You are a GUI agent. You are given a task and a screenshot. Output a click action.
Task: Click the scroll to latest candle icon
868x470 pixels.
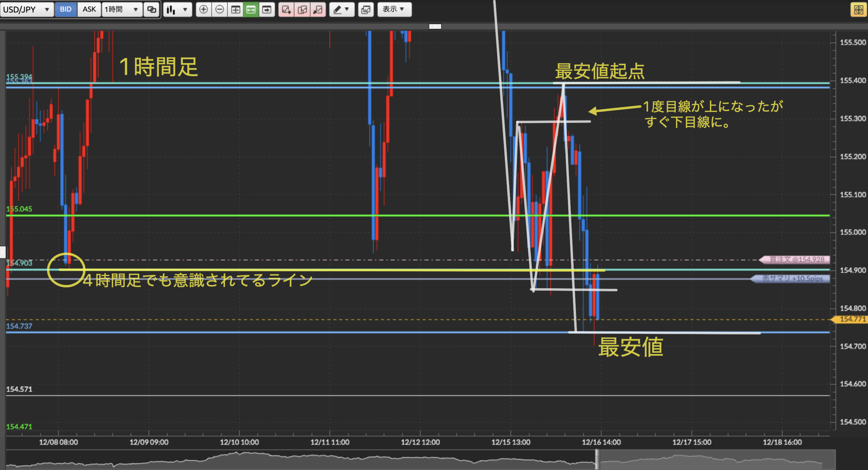pyautogui.click(x=267, y=9)
